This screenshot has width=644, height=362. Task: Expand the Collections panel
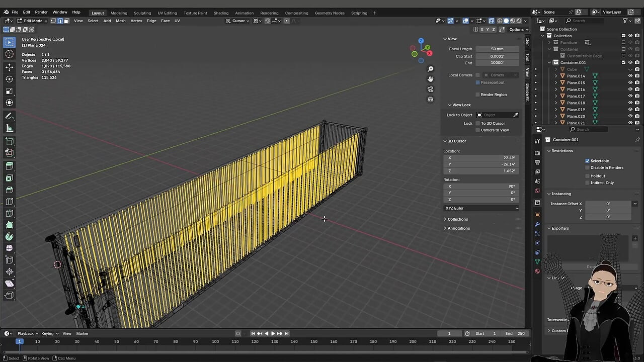(458, 219)
